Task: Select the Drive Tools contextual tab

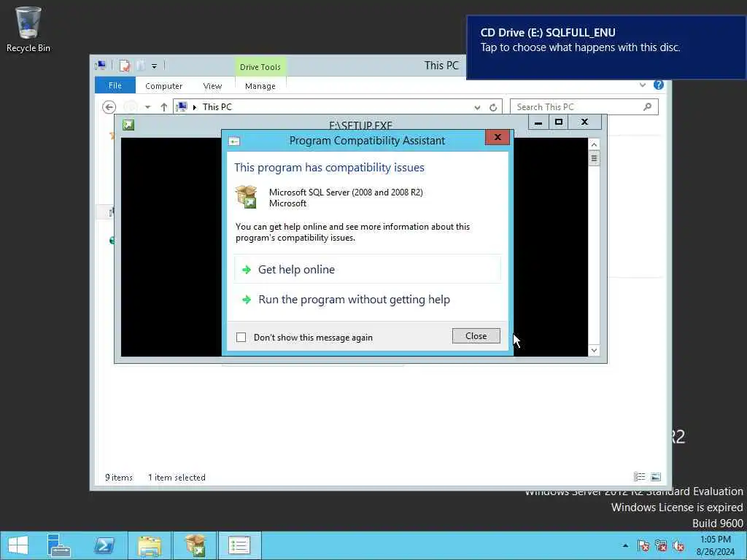Action: tap(260, 67)
